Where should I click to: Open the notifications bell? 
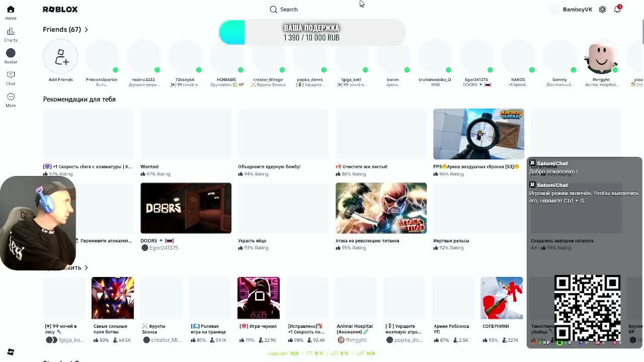[617, 9]
